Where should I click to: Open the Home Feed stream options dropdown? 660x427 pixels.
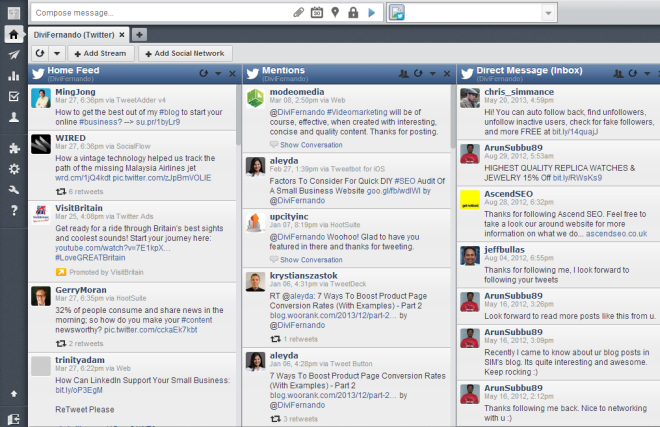pos(218,74)
